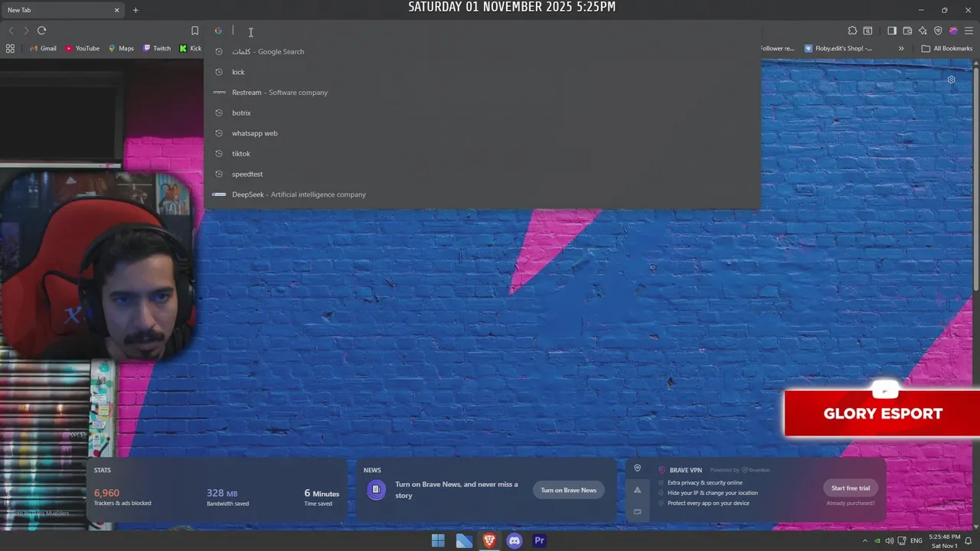The height and width of the screenshot is (551, 980).
Task: Select the 'tiktok' suggestion
Action: tap(482, 154)
